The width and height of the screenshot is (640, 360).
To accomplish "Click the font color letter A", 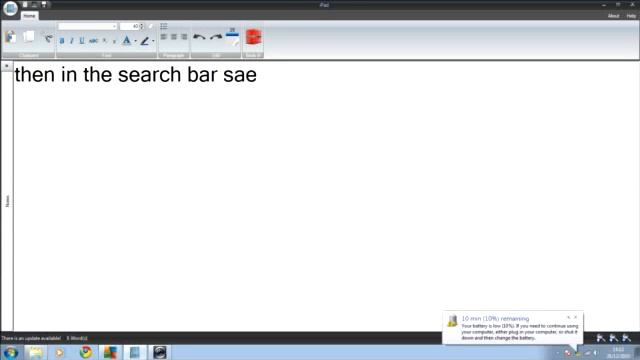I will [x=127, y=40].
